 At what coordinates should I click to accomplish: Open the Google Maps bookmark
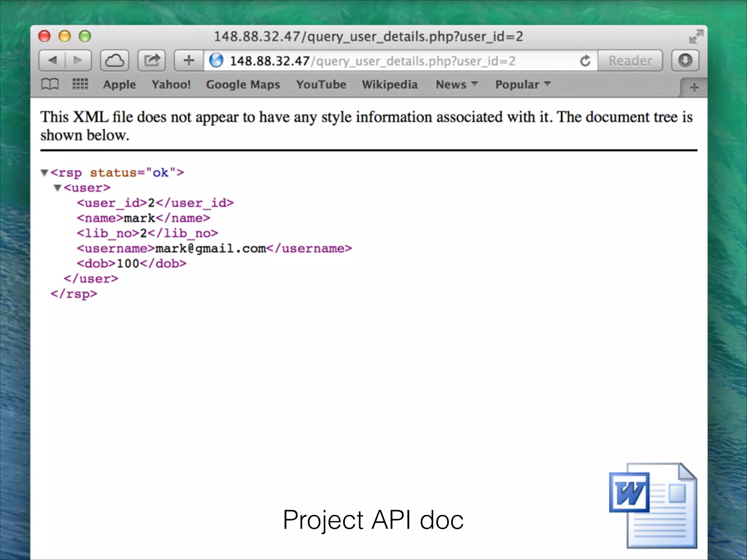coord(243,85)
